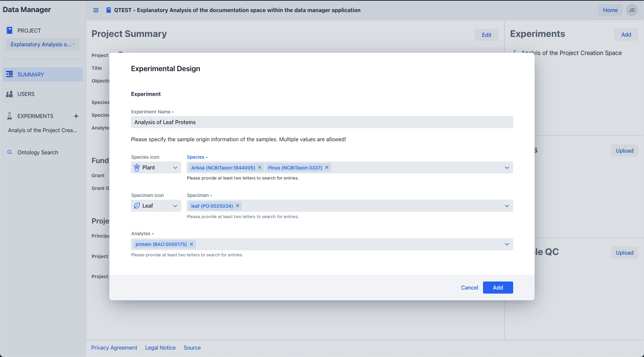Remove the Pinus species tag
The image size is (644, 357).
327,167
